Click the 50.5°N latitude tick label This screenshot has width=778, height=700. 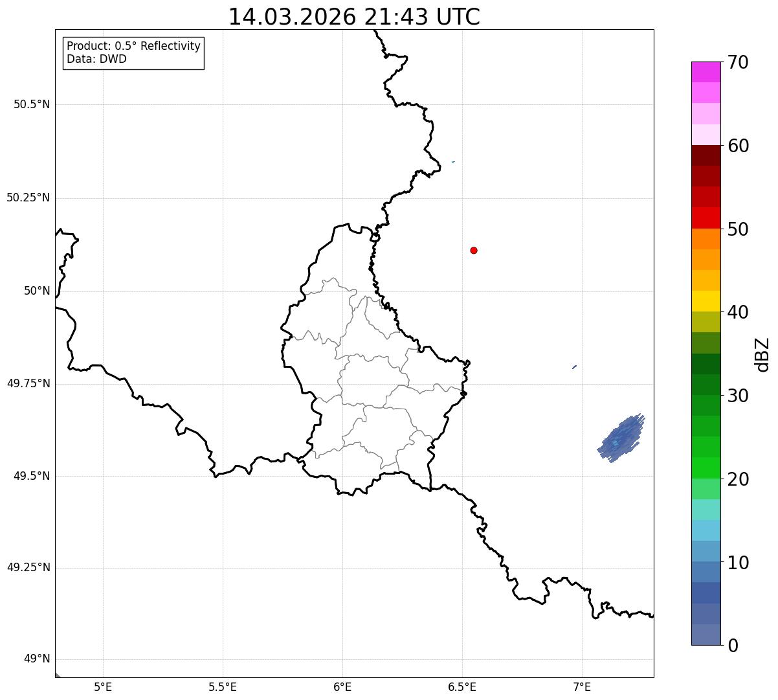click(x=32, y=104)
